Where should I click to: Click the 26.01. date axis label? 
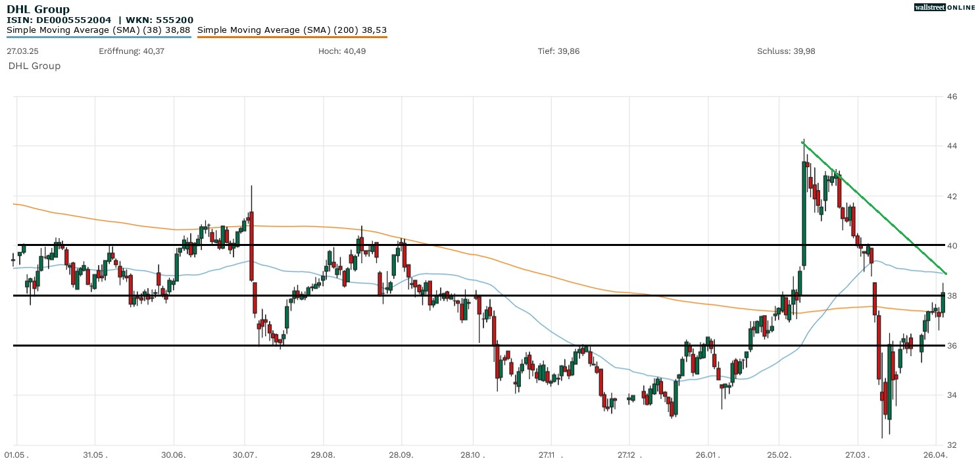pyautogui.click(x=708, y=454)
